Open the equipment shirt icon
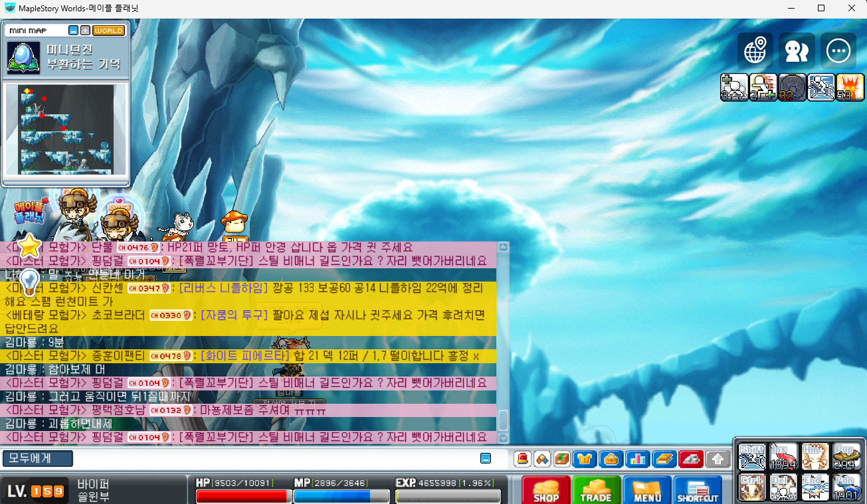This screenshot has height=504, width=867. click(585, 459)
